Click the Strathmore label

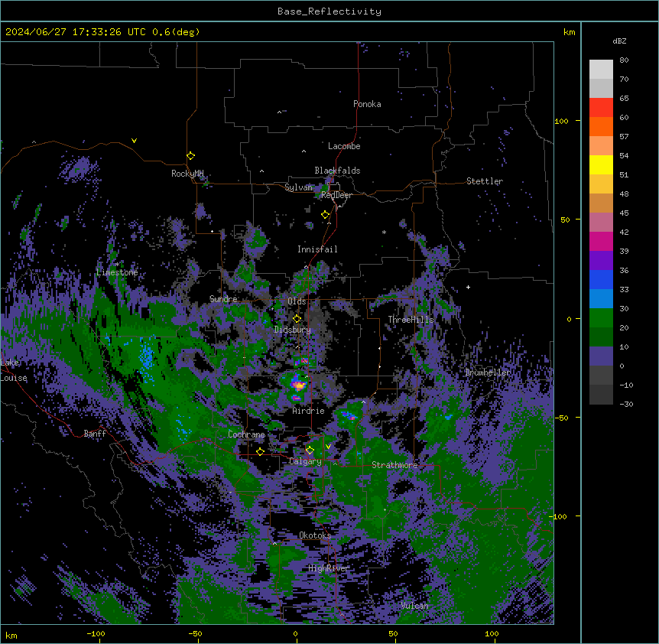[x=394, y=465]
